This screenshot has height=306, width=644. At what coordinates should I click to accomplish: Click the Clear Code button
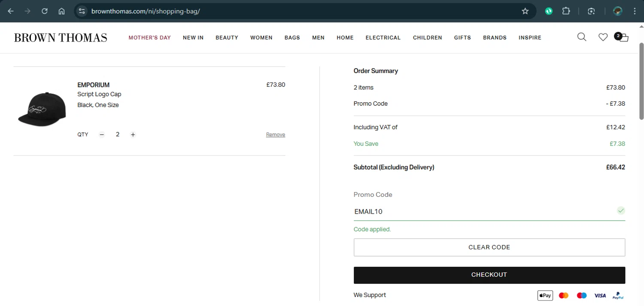click(489, 247)
